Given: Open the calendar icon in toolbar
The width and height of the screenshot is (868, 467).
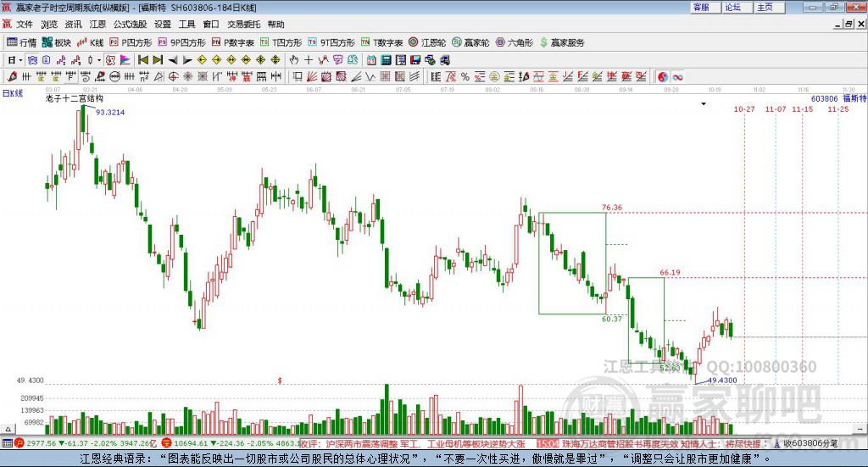Looking at the screenshot, I should click(x=371, y=60).
